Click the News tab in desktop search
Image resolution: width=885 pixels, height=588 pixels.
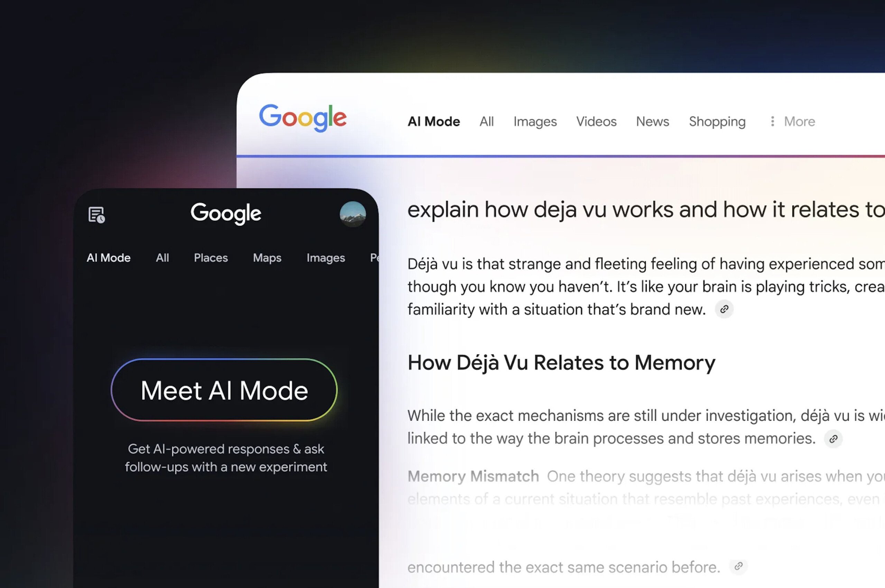652,121
